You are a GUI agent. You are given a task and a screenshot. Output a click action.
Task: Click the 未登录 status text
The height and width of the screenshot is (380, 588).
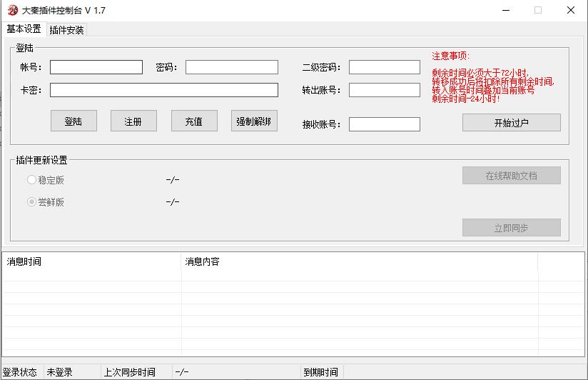point(59,372)
